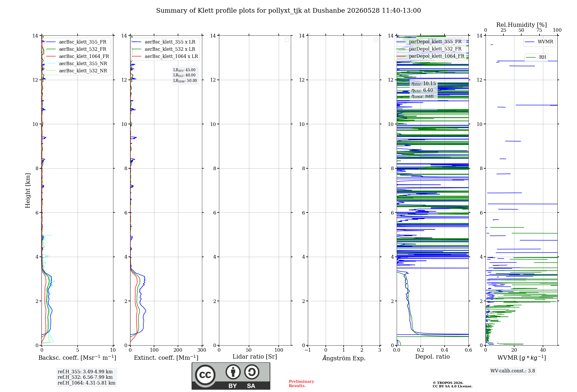Click legend entry aerBsc_klett_1064 x LR
Screen dimensions: 577x392
[x=171, y=56]
